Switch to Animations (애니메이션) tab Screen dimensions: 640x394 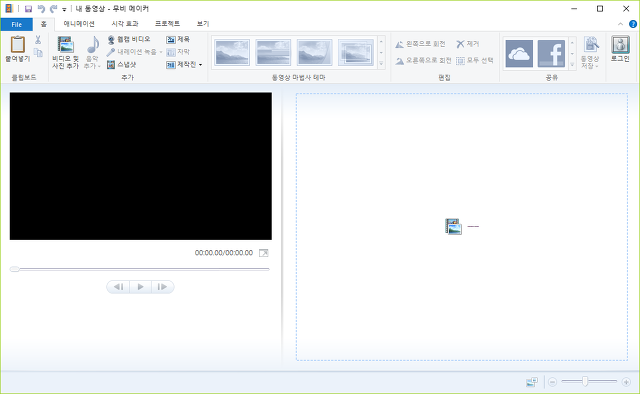79,24
